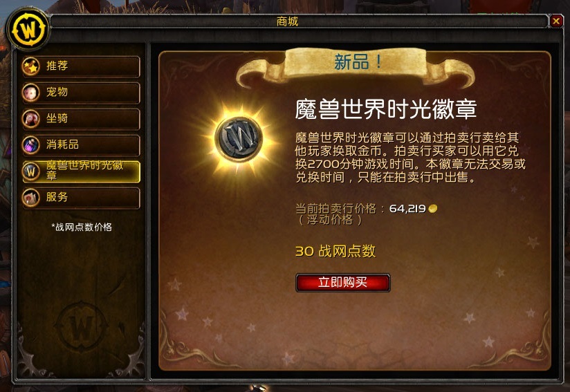
Task: Click the services icon beside 服务
Action: point(31,197)
